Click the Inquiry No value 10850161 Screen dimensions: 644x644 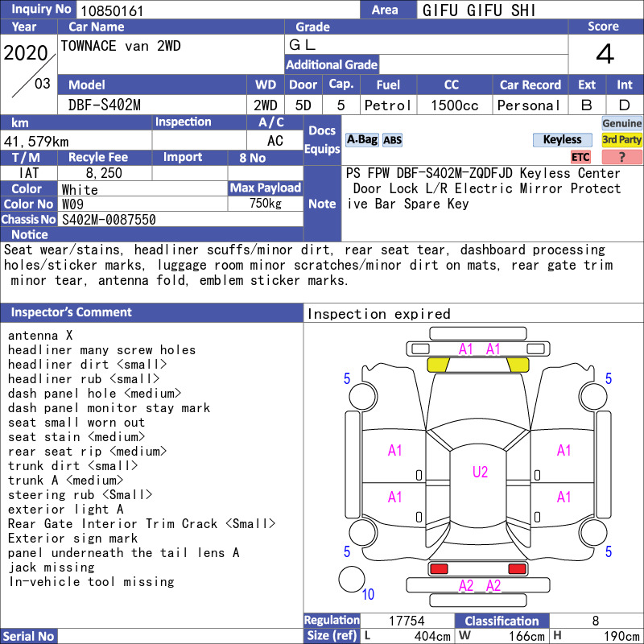[112, 10]
